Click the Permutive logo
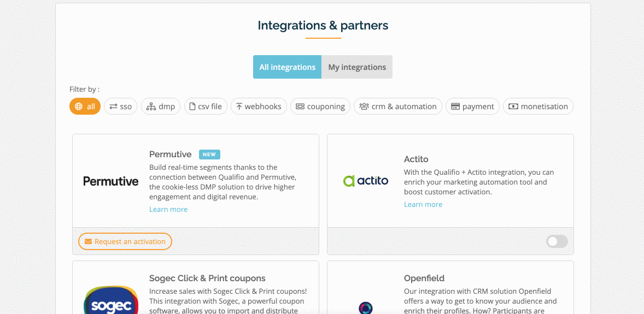This screenshot has height=314, width=644. point(111,181)
